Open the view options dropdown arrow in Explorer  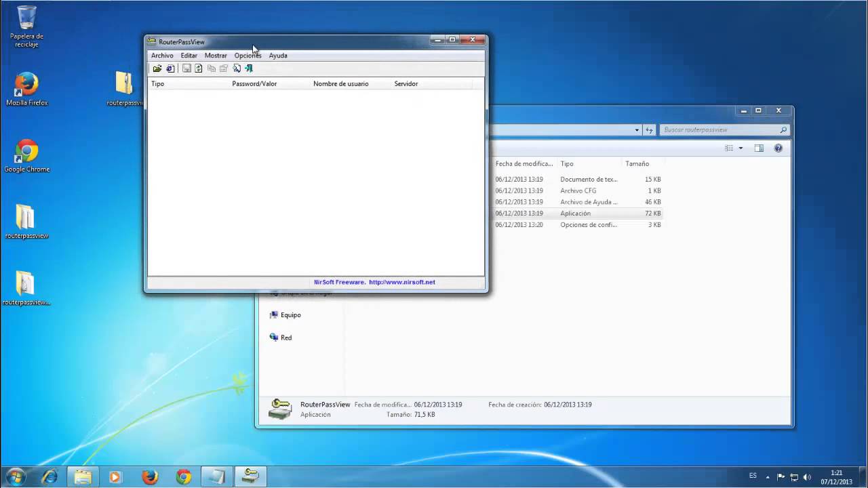pos(741,148)
